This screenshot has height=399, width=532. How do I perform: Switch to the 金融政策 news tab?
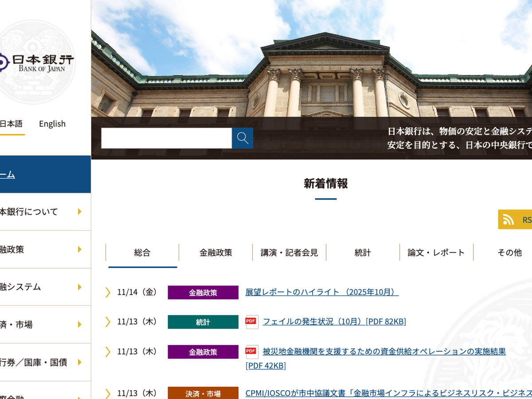pos(216,253)
